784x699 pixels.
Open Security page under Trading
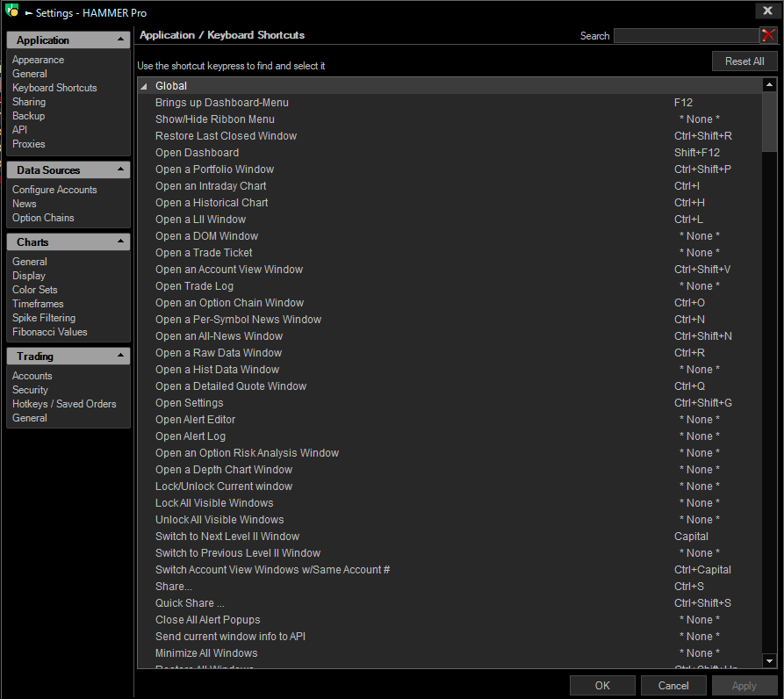30,390
